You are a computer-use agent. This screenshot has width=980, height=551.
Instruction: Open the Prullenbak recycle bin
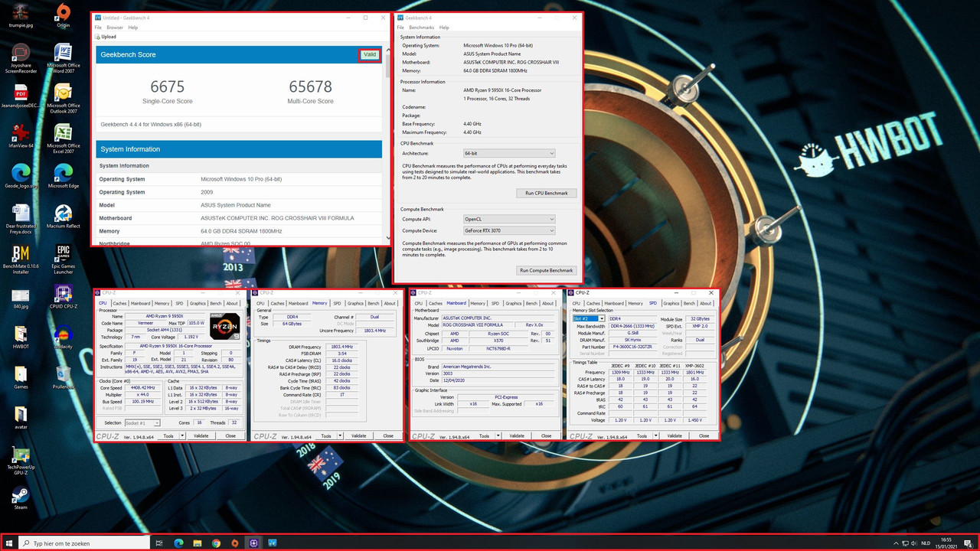(64, 377)
